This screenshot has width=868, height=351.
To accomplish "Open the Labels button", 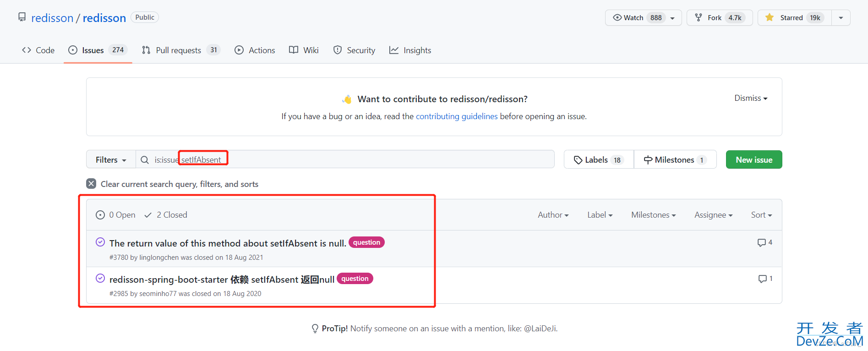I will (599, 160).
